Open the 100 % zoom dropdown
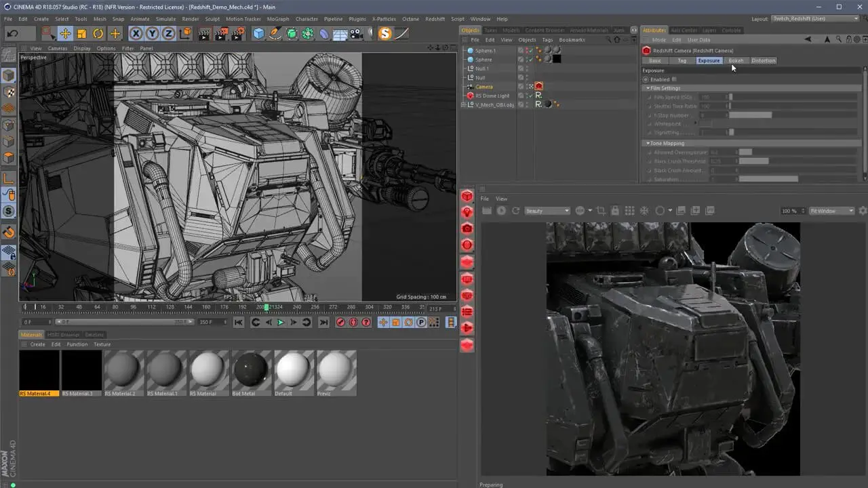 pos(792,211)
